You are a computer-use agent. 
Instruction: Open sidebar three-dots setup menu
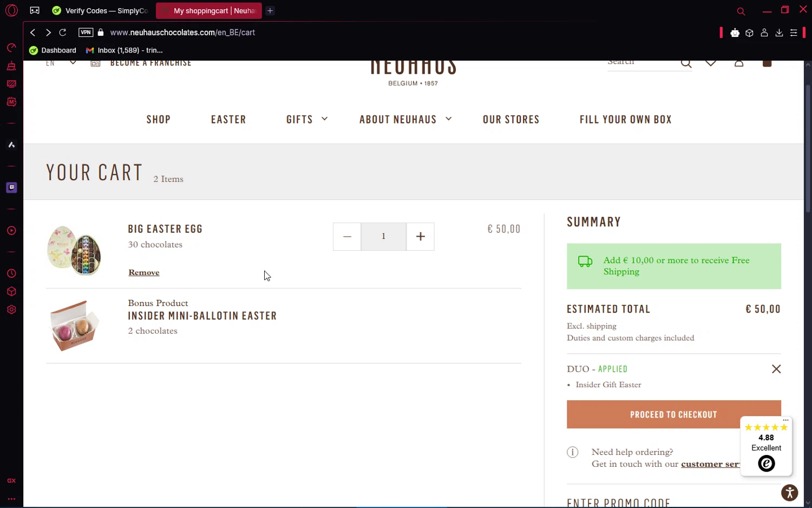11,499
